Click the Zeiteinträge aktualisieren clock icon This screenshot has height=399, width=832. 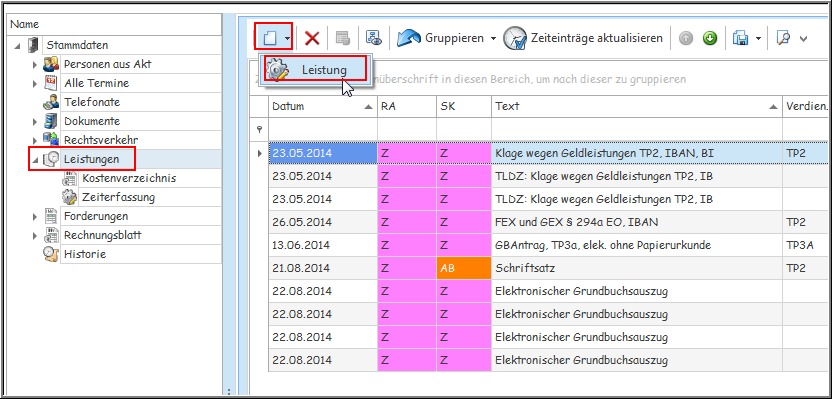tap(515, 38)
